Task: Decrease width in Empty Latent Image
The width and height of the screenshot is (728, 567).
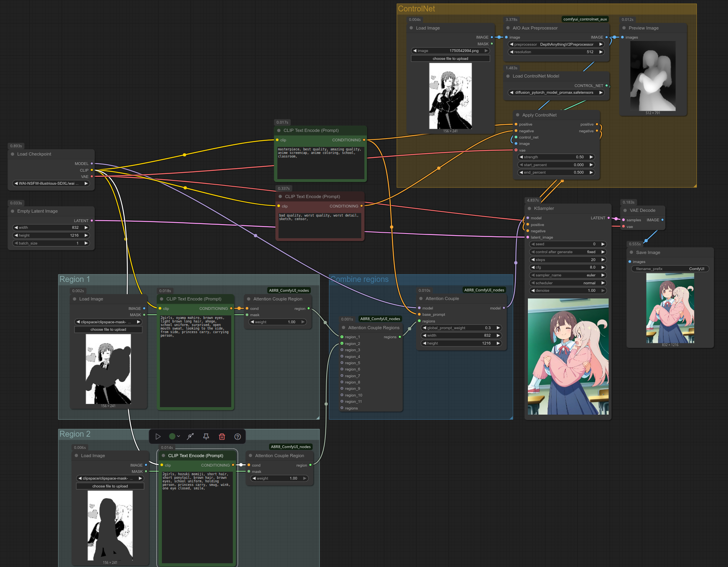Action: pos(16,228)
